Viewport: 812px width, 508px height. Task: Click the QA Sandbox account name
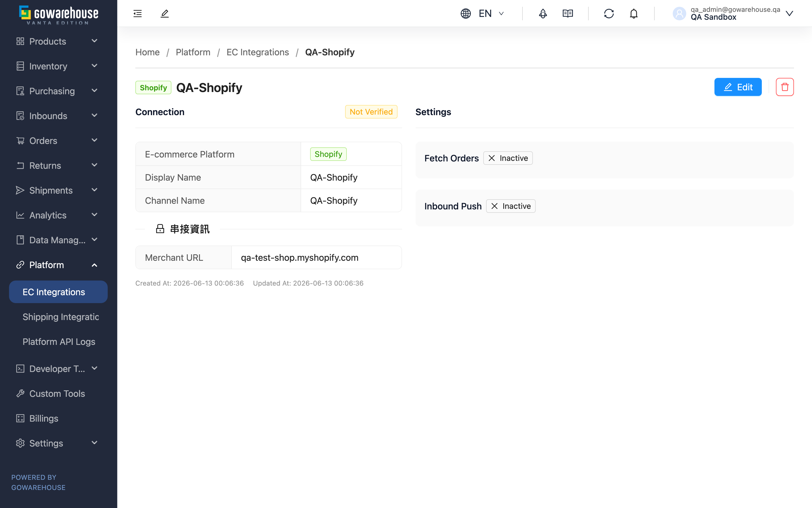click(713, 17)
